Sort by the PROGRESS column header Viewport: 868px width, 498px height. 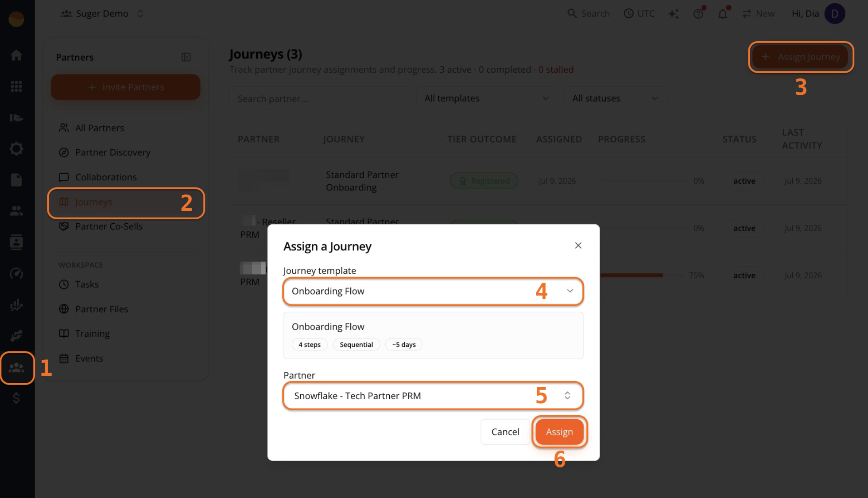[621, 140]
